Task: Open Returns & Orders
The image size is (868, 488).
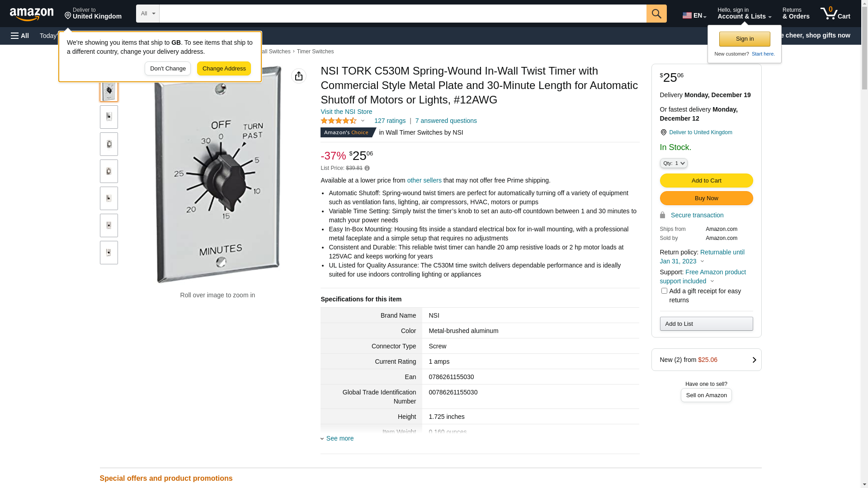Action: coord(796,14)
